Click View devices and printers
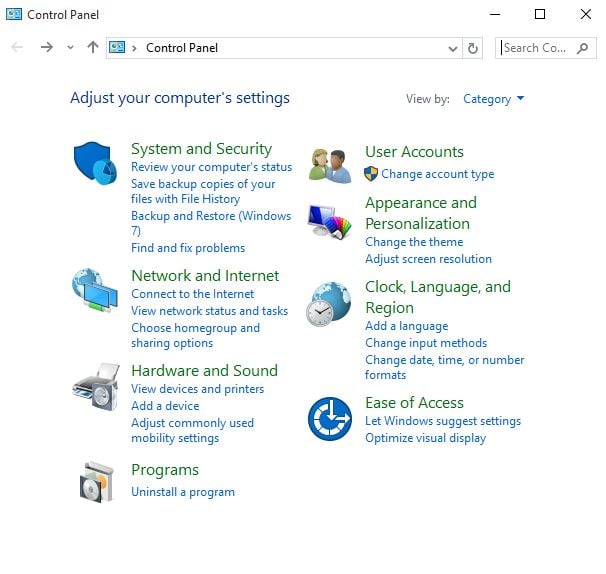 coord(197,389)
